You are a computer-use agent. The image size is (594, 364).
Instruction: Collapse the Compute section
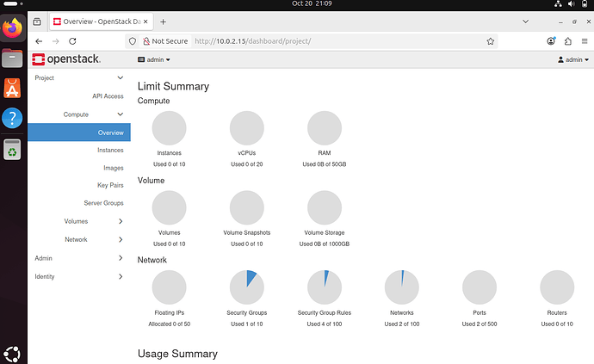click(x=79, y=114)
